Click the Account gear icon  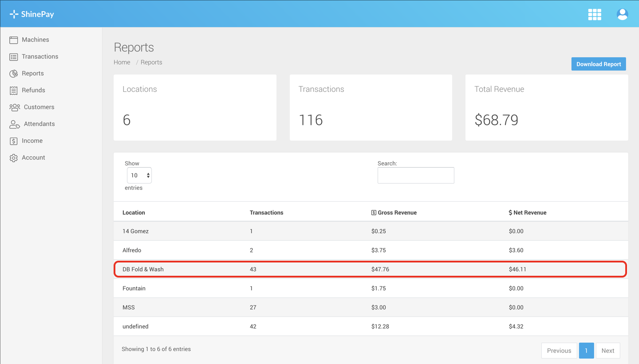pyautogui.click(x=14, y=158)
